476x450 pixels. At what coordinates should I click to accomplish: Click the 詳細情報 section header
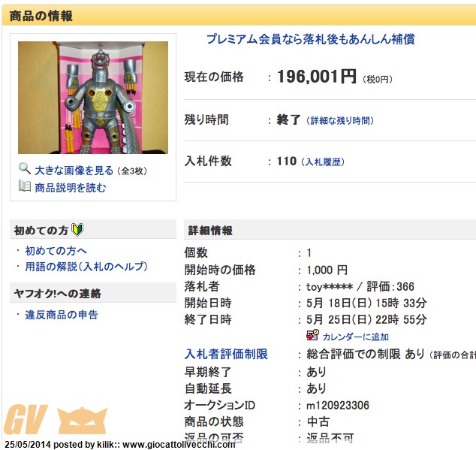click(x=330, y=230)
